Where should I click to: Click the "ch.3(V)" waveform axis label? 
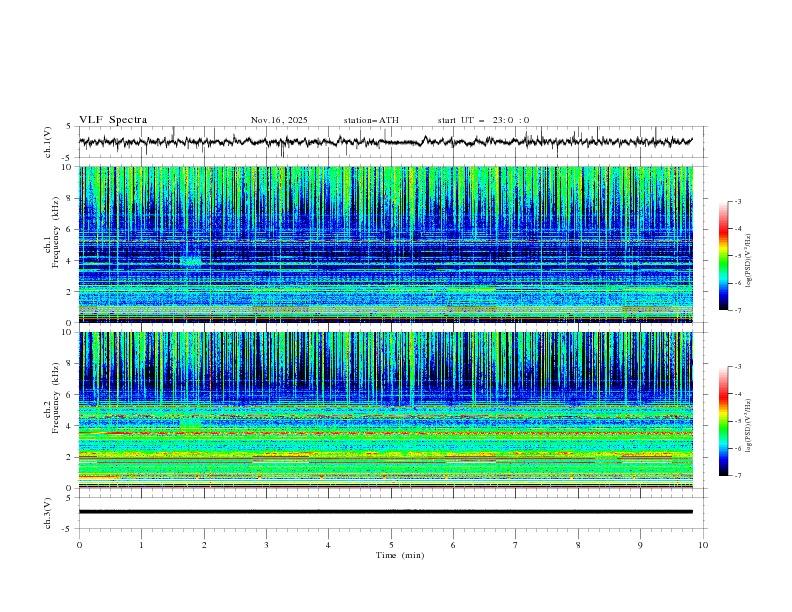(x=48, y=513)
